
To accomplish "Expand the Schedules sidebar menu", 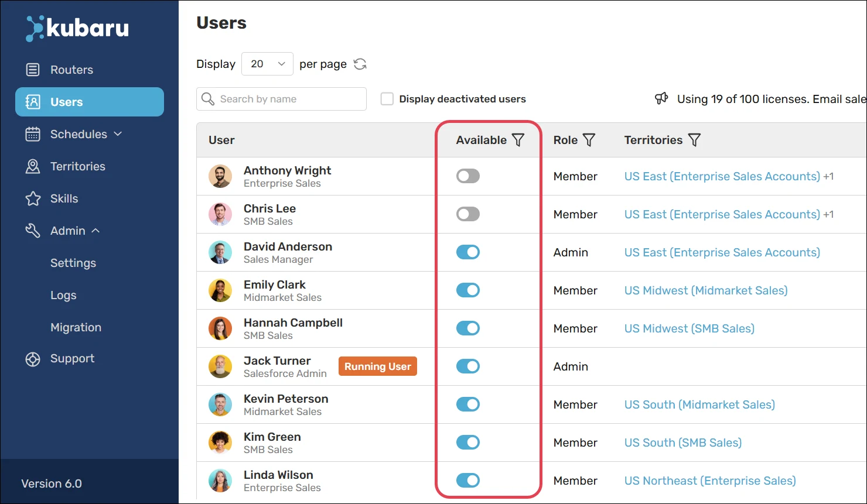I will click(90, 134).
